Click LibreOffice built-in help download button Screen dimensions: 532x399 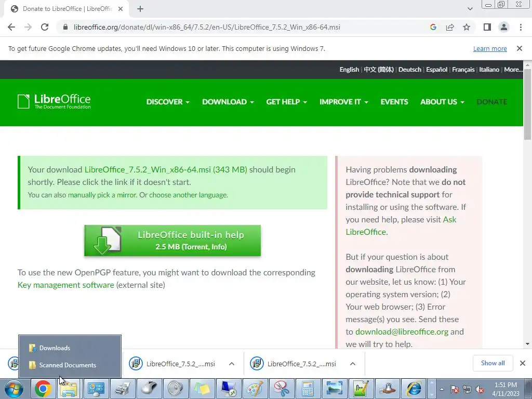172,241
